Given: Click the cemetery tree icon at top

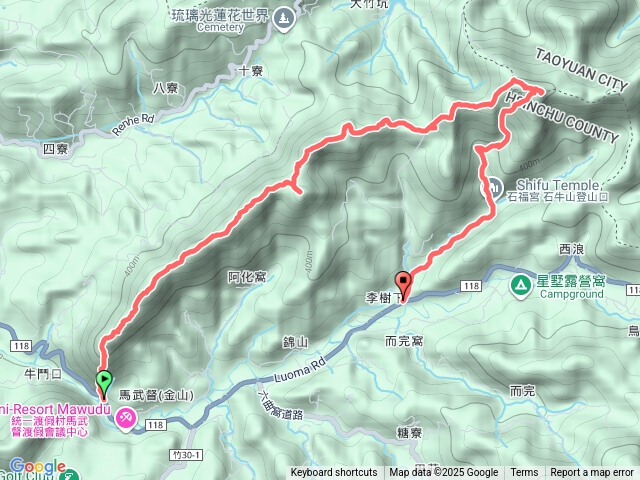Looking at the screenshot, I should [284, 19].
